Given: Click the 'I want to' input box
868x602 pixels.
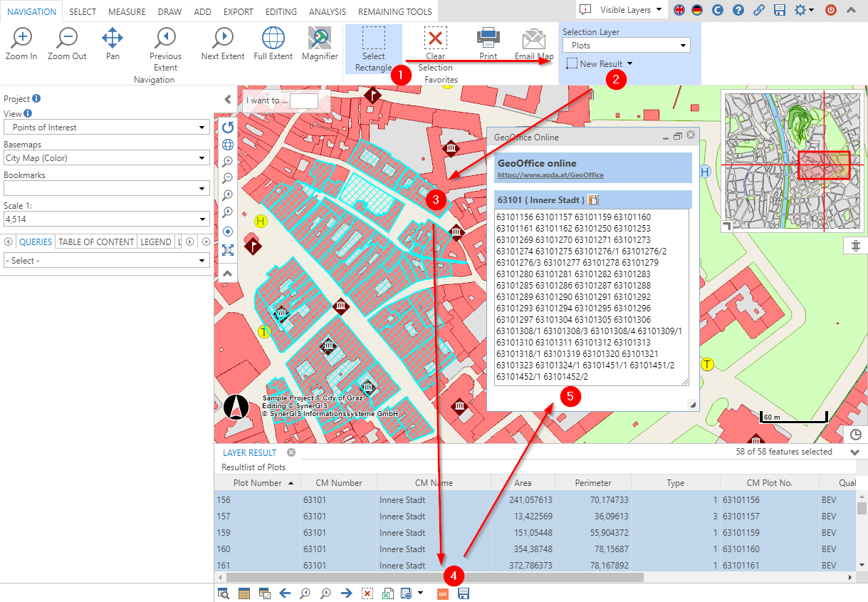Looking at the screenshot, I should coord(303,101).
